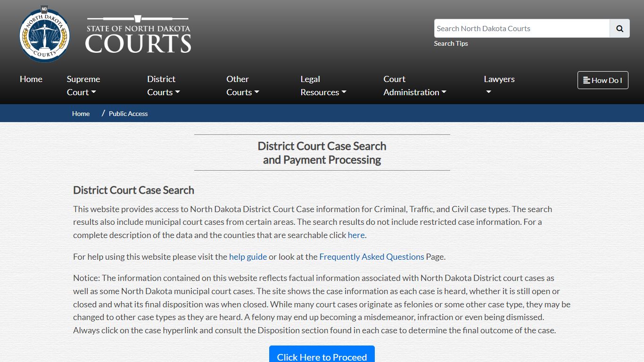Open the help guide link
Image resolution: width=644 pixels, height=362 pixels.
click(248, 256)
